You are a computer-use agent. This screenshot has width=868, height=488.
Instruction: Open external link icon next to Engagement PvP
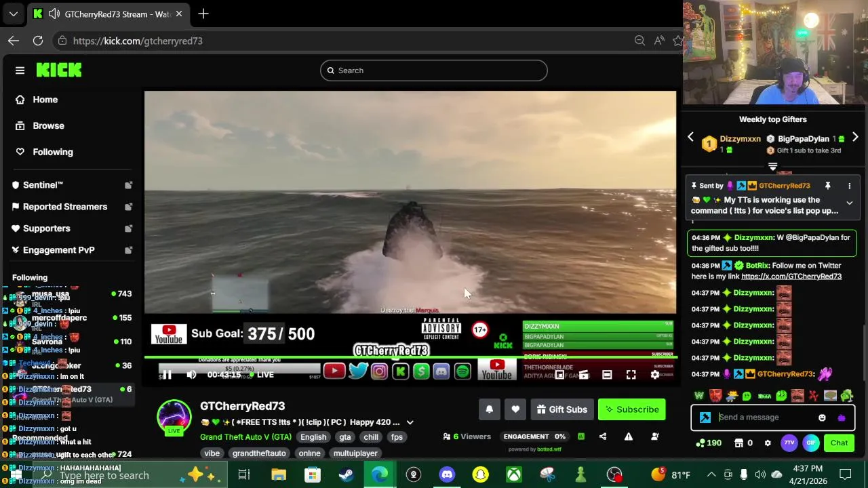pyautogui.click(x=128, y=250)
